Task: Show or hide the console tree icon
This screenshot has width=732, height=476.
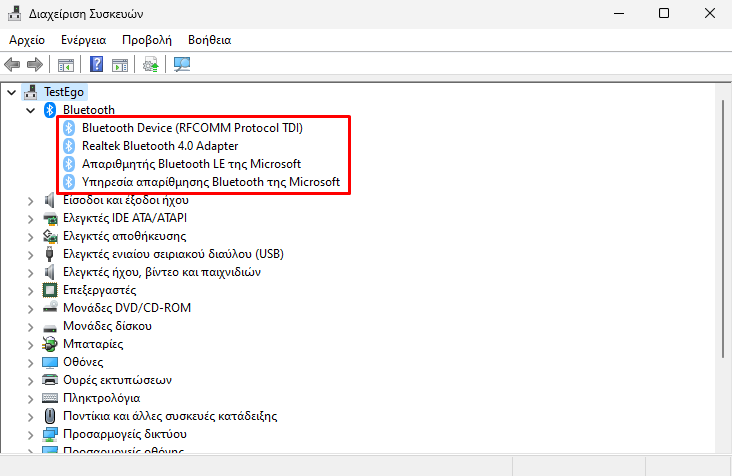Action: [x=66, y=64]
